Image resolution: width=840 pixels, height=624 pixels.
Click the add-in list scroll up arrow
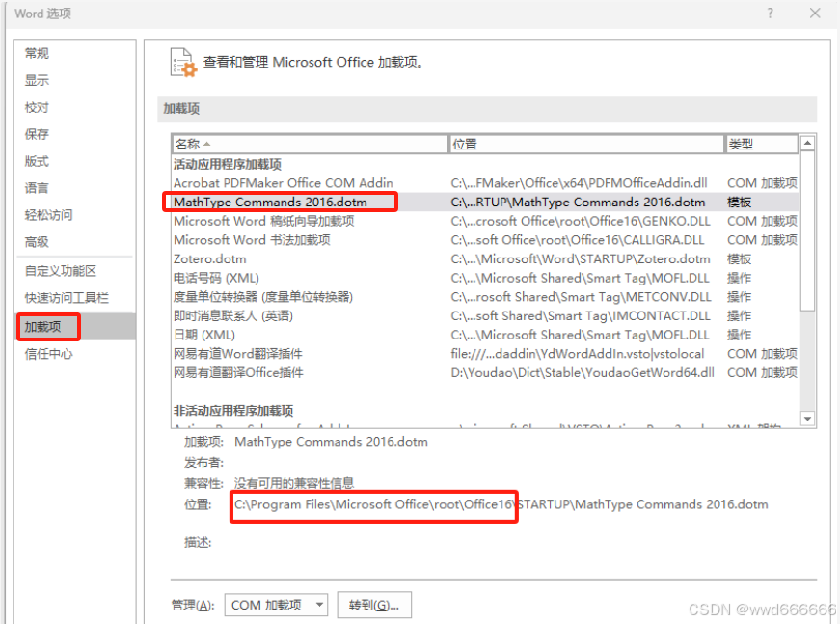[x=807, y=143]
